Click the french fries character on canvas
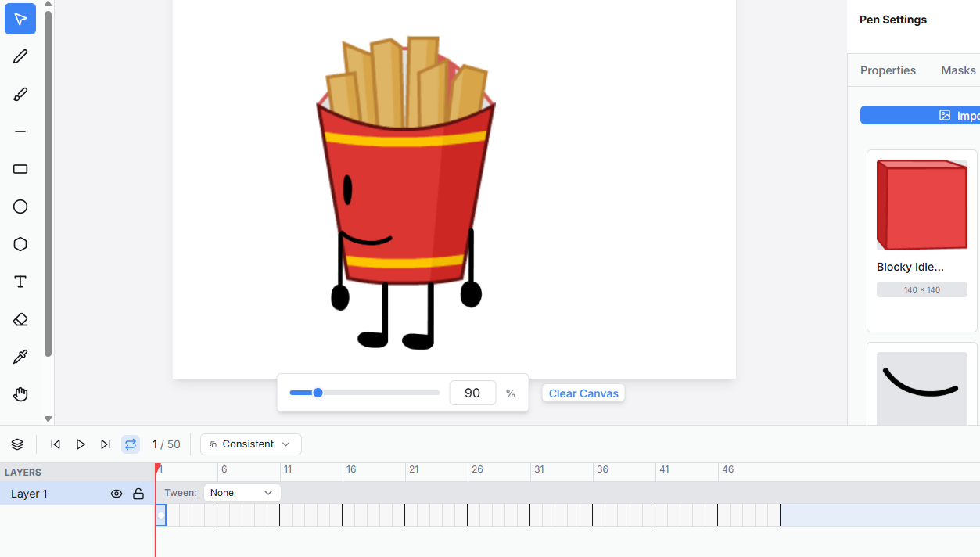980x557 pixels. [405, 192]
